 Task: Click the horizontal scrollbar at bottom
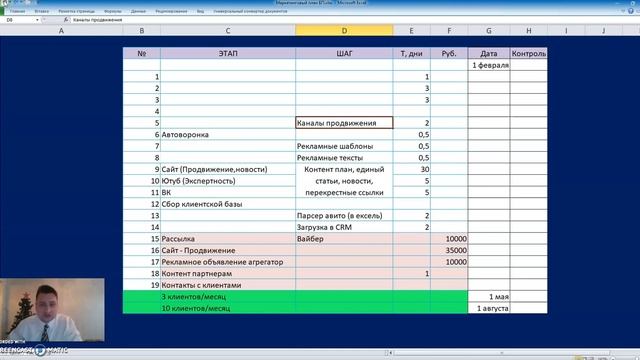[501, 353]
